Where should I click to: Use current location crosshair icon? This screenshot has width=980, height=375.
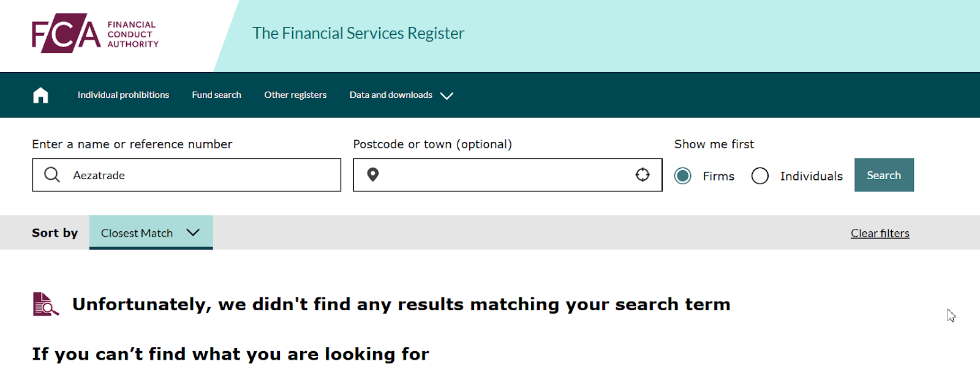[x=643, y=174]
